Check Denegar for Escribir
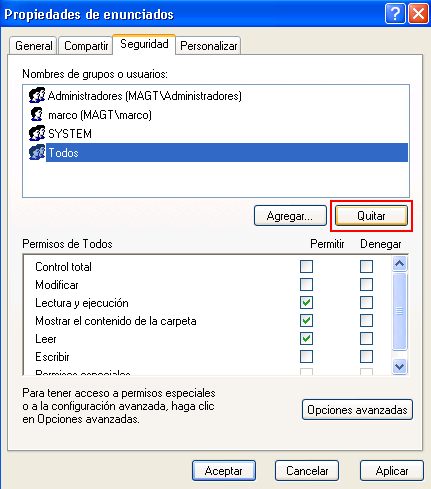The image size is (431, 489). coord(366,357)
